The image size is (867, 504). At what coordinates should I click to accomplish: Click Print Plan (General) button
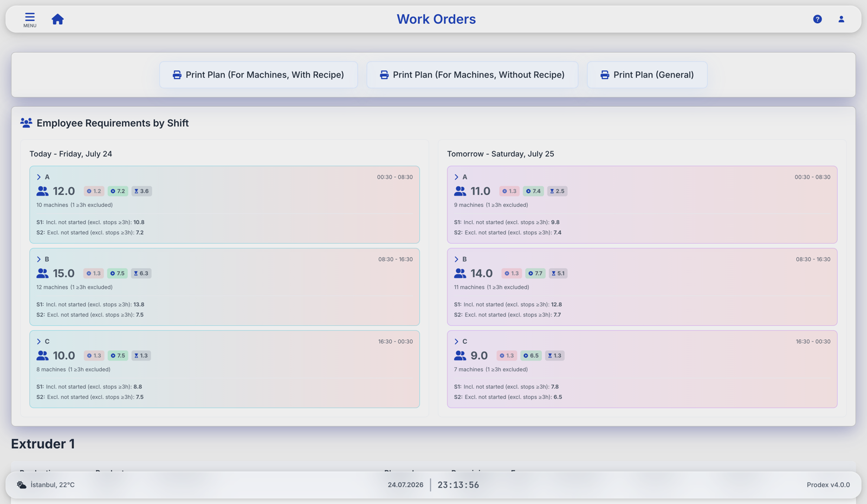pyautogui.click(x=647, y=75)
